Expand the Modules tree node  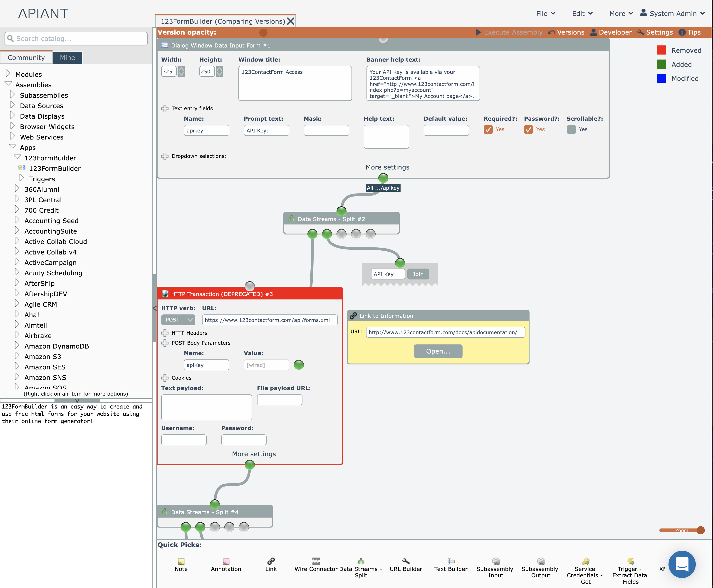point(8,74)
